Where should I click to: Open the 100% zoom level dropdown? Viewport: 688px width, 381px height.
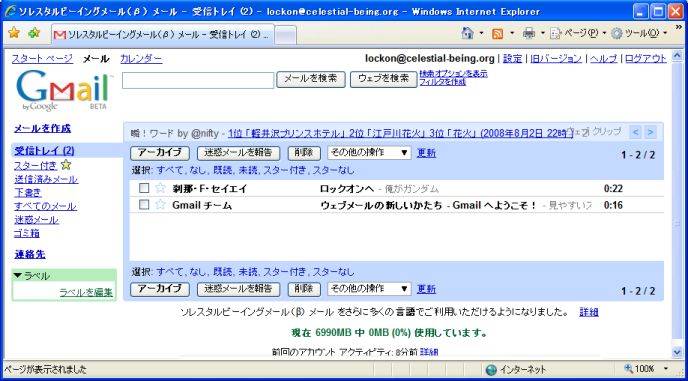coord(667,369)
